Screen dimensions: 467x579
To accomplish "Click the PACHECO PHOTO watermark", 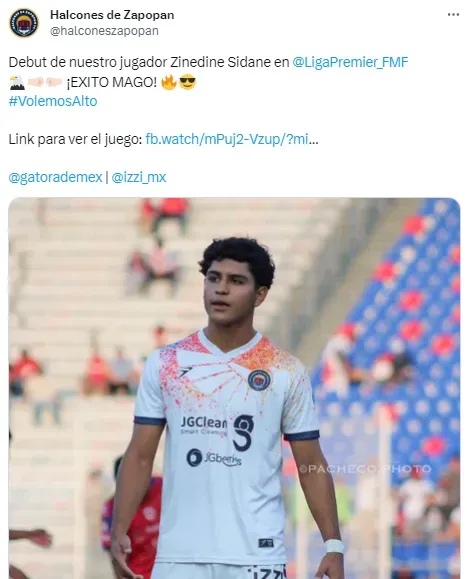I will tap(365, 469).
